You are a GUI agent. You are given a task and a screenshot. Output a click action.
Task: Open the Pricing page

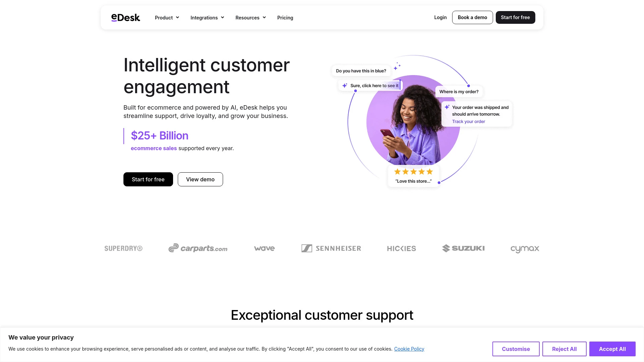point(285,17)
